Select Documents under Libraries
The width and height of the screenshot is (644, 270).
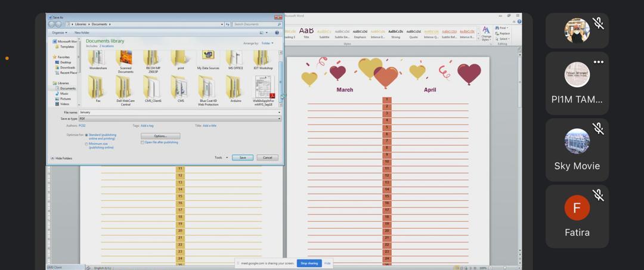[65, 88]
